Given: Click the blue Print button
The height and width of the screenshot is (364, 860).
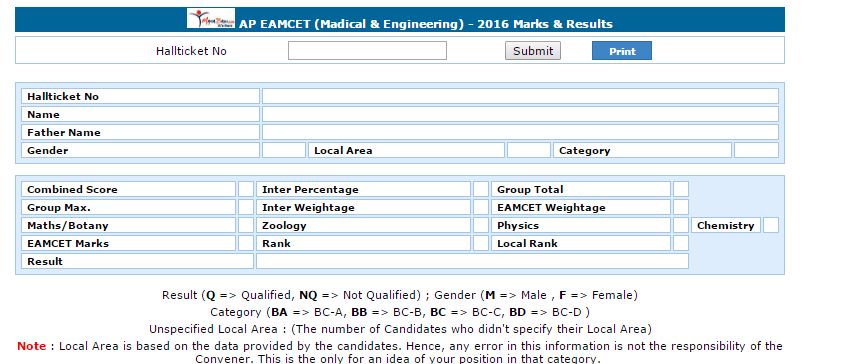Looking at the screenshot, I should tap(622, 51).
